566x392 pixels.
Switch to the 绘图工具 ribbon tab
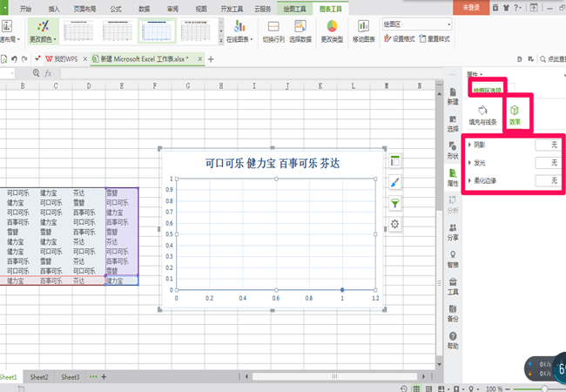(x=294, y=9)
